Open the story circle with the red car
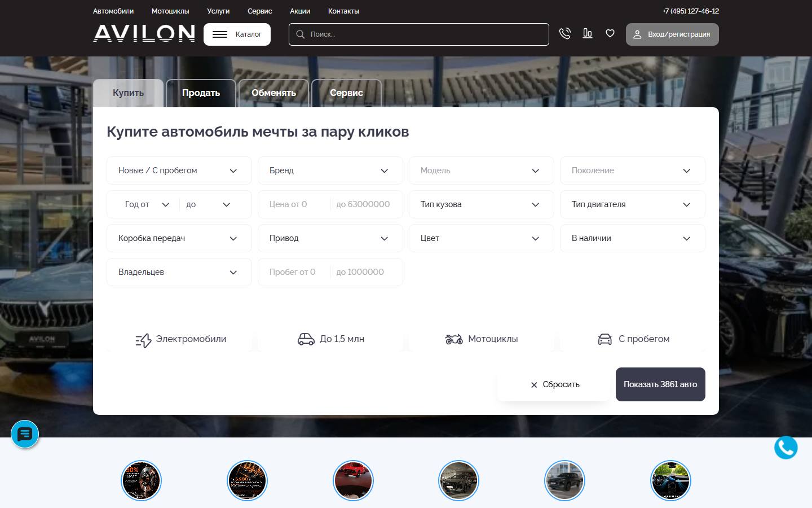 tap(353, 481)
